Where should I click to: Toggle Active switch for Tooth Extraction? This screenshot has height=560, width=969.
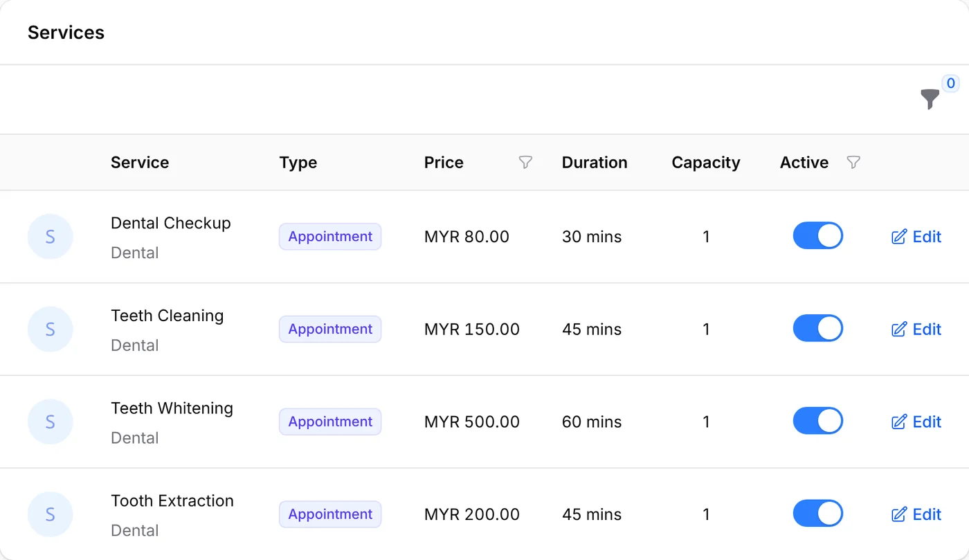[818, 514]
